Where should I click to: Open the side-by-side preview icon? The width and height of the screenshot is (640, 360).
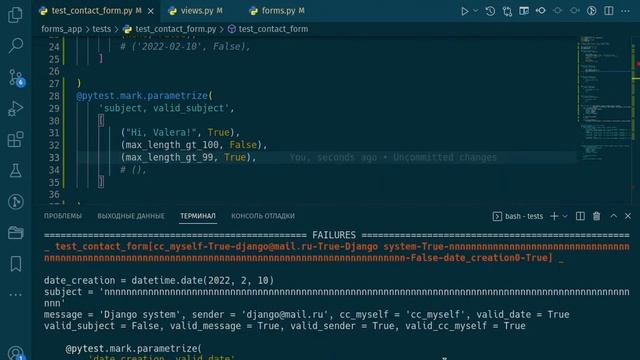524,11
